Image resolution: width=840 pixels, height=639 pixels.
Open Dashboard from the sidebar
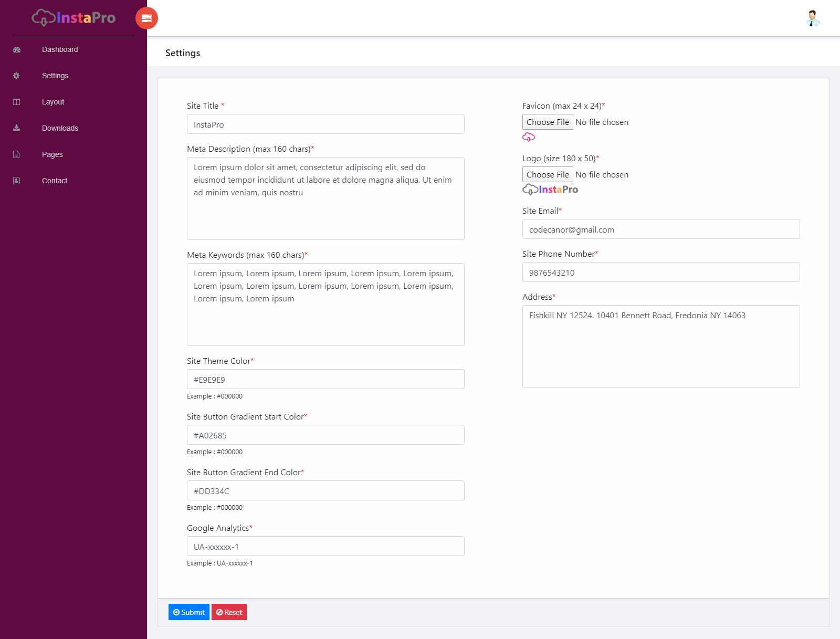pyautogui.click(x=60, y=49)
